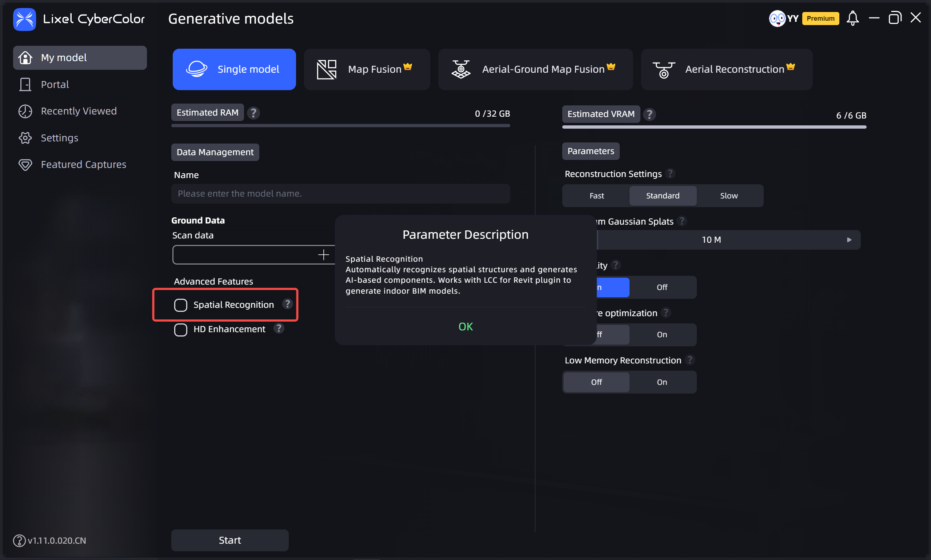Switch to the Map Fusion tab
Screen dimensions: 931x560
367,69
